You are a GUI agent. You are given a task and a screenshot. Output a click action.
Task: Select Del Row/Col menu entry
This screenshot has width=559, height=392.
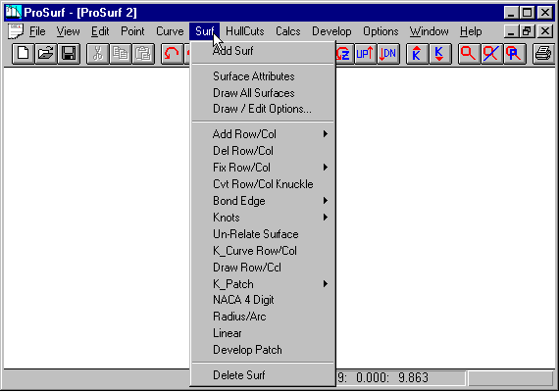[263, 151]
